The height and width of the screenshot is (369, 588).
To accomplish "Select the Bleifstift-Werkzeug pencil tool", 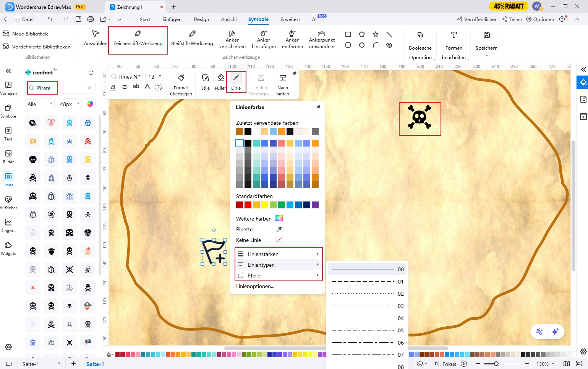I will pyautogui.click(x=192, y=38).
